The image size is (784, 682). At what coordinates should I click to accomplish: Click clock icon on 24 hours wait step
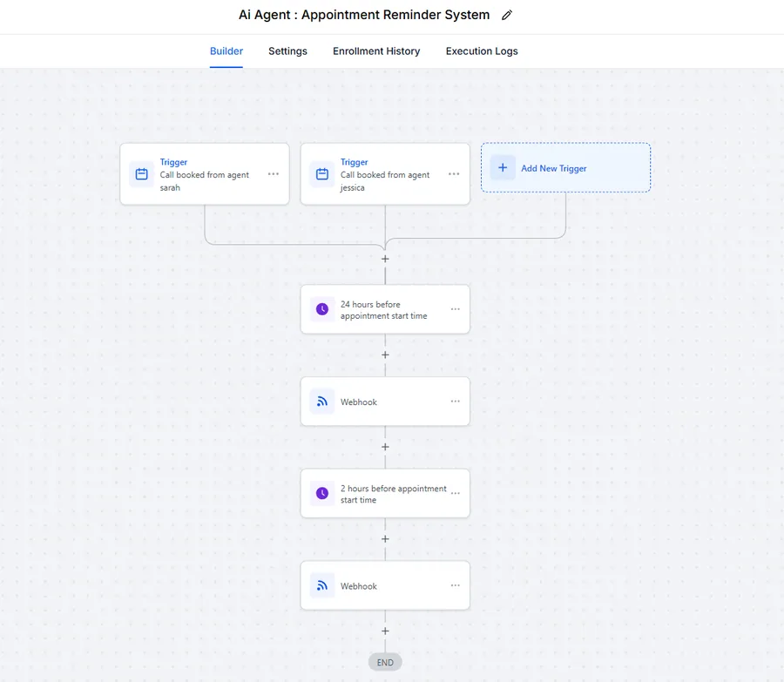[322, 309]
